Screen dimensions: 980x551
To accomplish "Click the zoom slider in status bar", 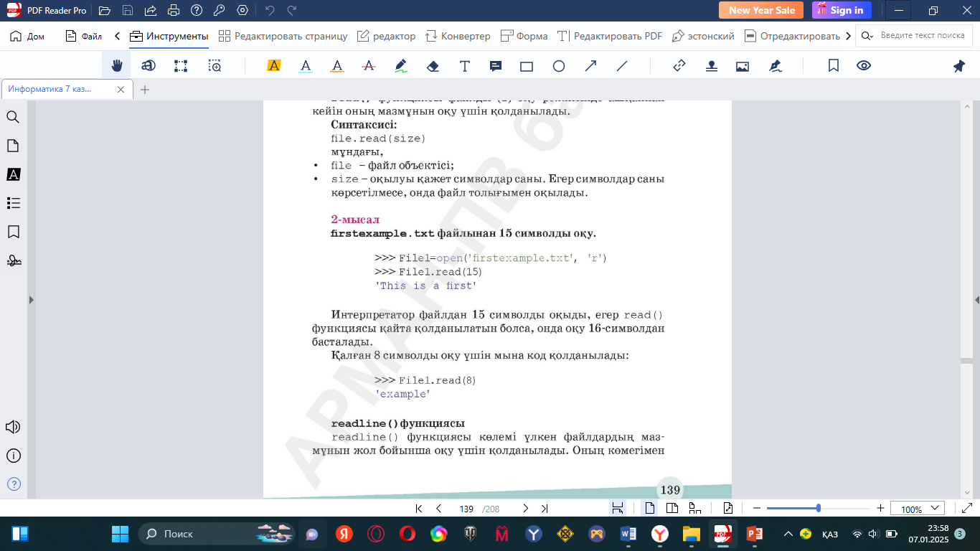I will click(x=819, y=509).
